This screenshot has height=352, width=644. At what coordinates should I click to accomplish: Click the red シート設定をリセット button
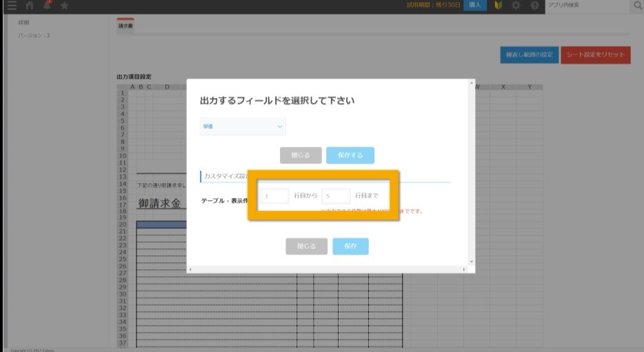click(596, 55)
